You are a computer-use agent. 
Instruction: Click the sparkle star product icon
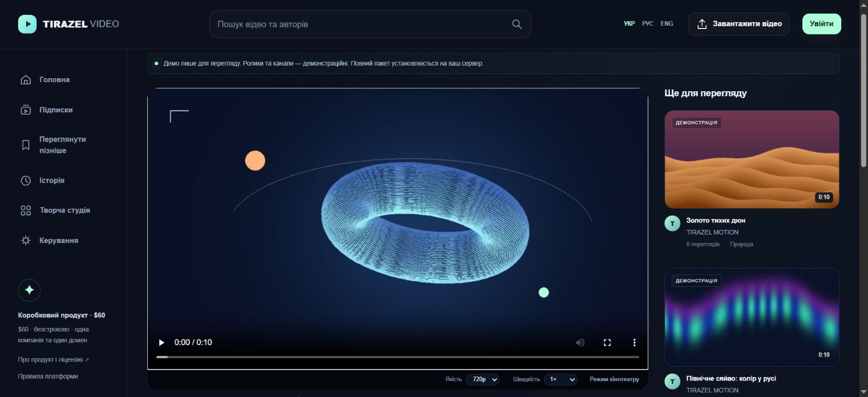point(29,290)
